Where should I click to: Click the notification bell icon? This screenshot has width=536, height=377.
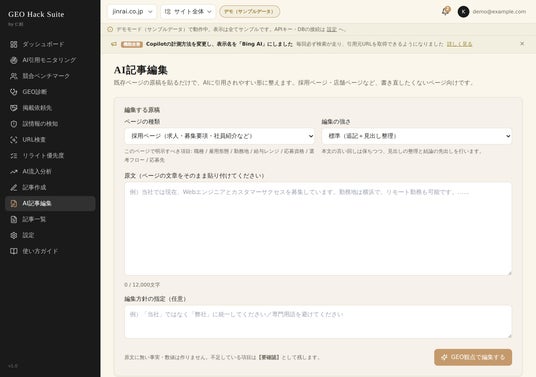click(x=445, y=11)
